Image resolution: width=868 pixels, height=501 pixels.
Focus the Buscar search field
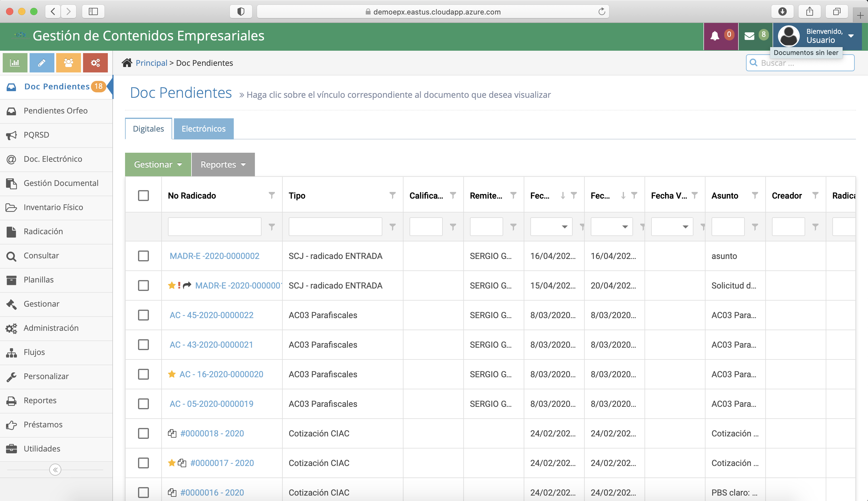[x=800, y=63]
